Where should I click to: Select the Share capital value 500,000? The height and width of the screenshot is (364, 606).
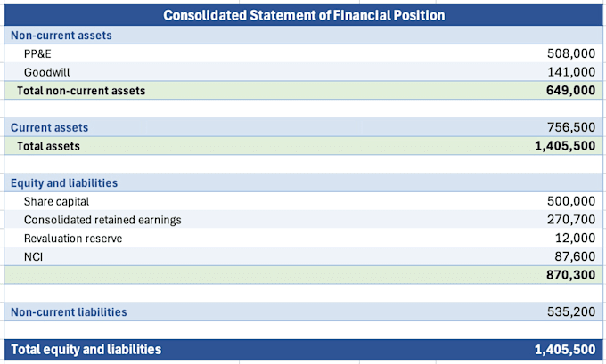(x=571, y=201)
